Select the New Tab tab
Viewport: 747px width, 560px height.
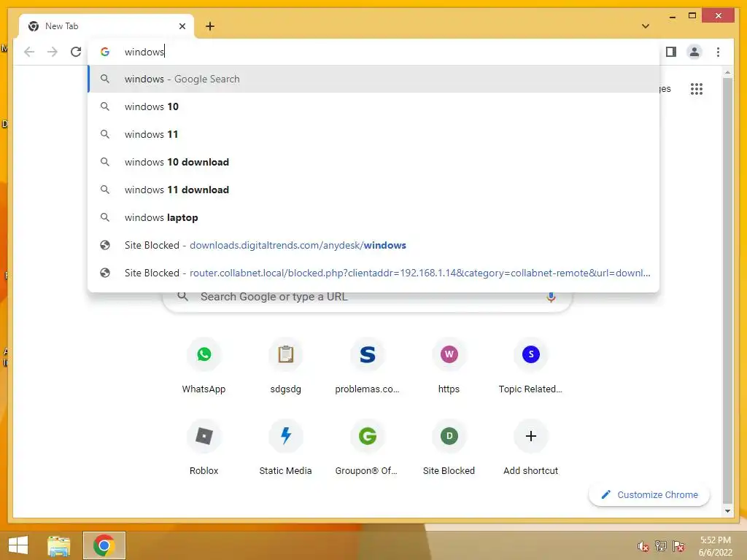click(107, 26)
